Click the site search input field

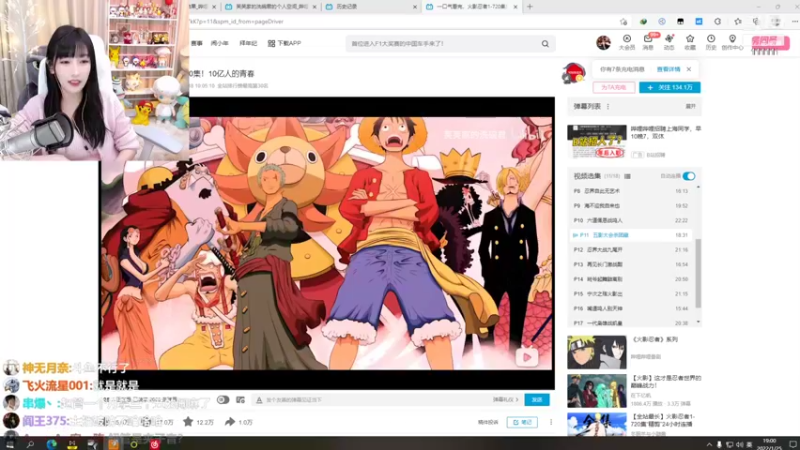point(443,44)
